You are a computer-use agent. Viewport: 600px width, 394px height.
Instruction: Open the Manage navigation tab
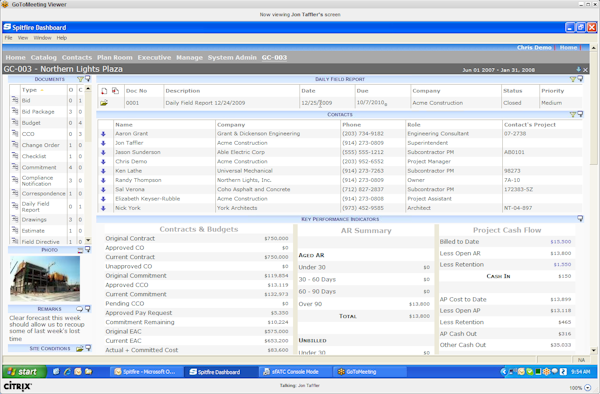[189, 57]
